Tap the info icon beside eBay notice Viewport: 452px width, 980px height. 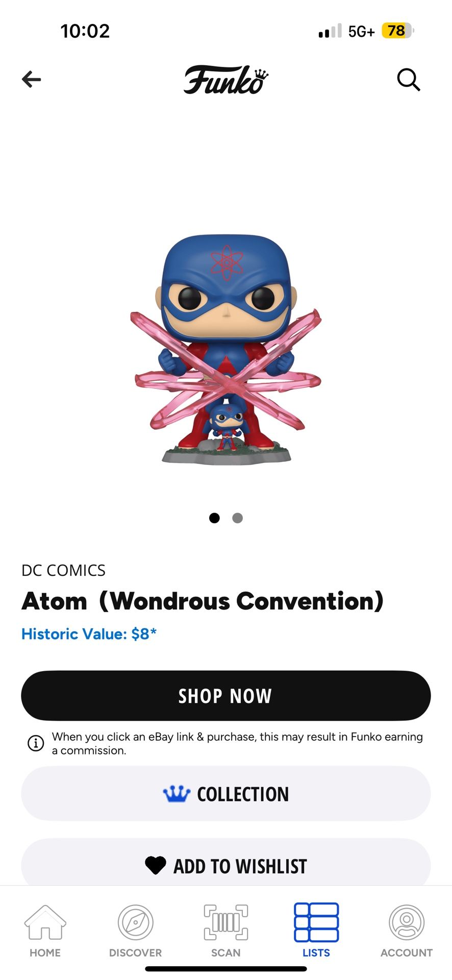[x=36, y=743]
